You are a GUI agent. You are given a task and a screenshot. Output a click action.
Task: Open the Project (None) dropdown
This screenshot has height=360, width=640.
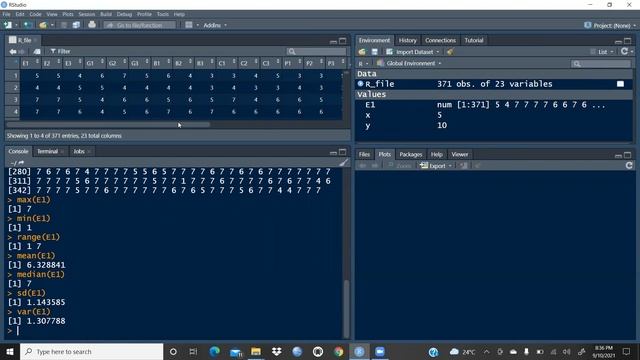click(610, 25)
